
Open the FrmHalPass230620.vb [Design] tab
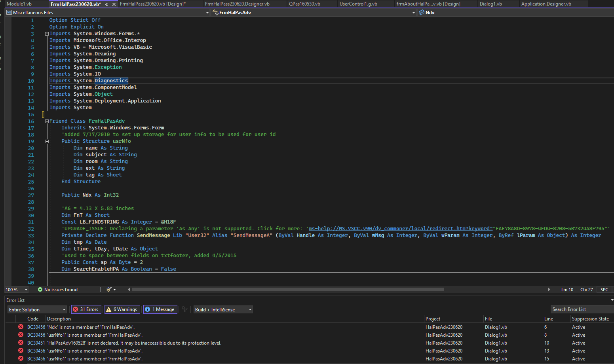click(153, 4)
